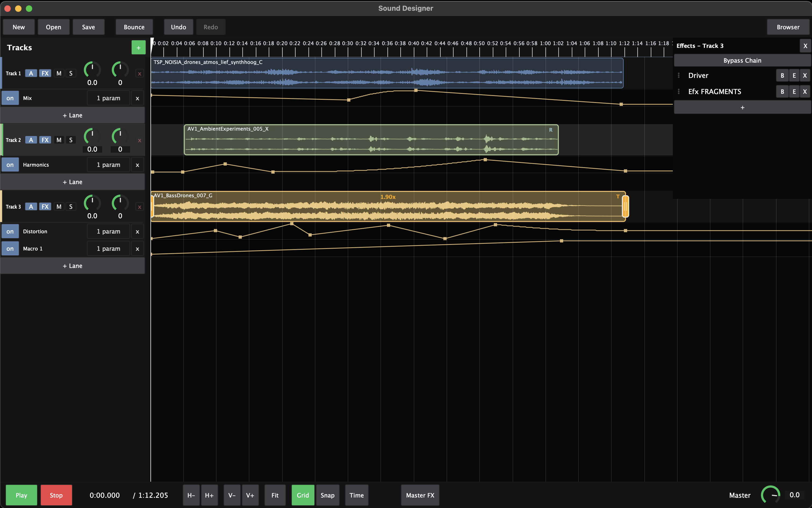Click Bypass Chain button
Screen dimensions: 812x508
742,60
